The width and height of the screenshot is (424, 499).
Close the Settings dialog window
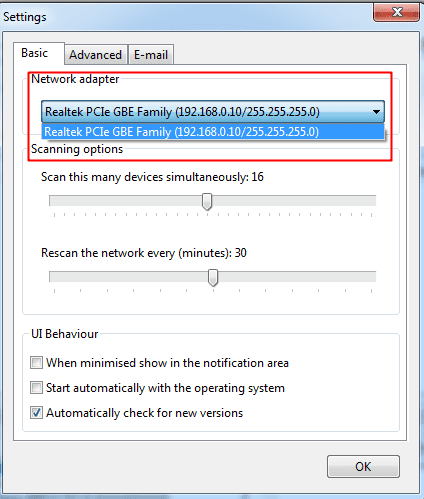(x=396, y=13)
